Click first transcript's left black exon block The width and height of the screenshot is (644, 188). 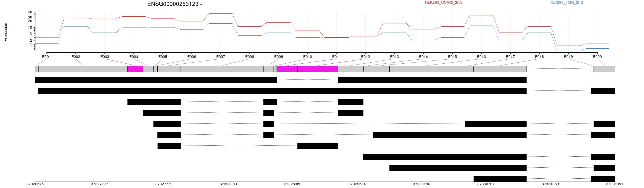pyautogui.click(x=156, y=80)
